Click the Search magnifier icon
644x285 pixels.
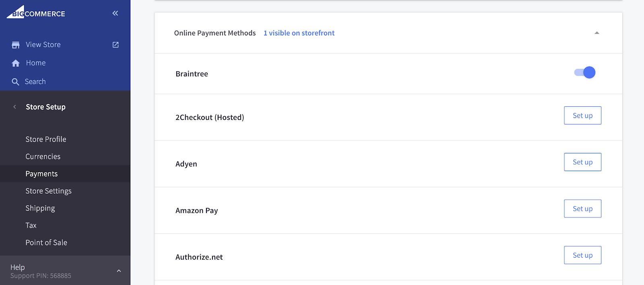16,82
